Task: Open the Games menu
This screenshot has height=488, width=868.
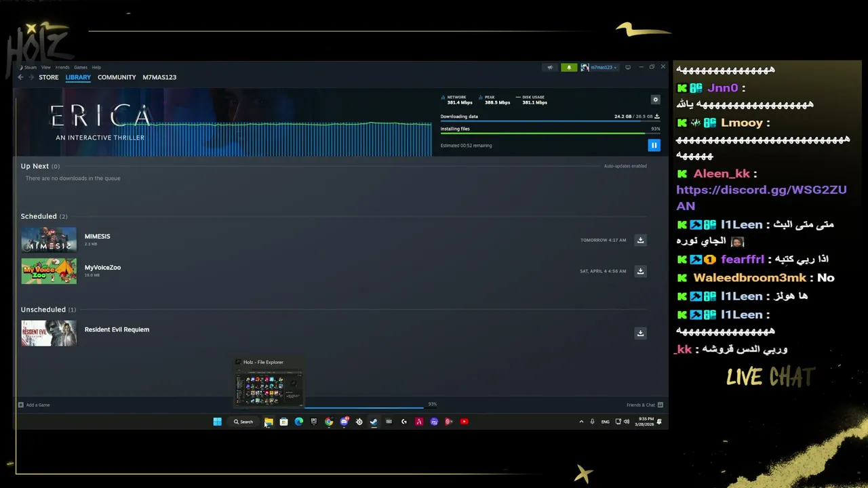Action: tap(81, 67)
